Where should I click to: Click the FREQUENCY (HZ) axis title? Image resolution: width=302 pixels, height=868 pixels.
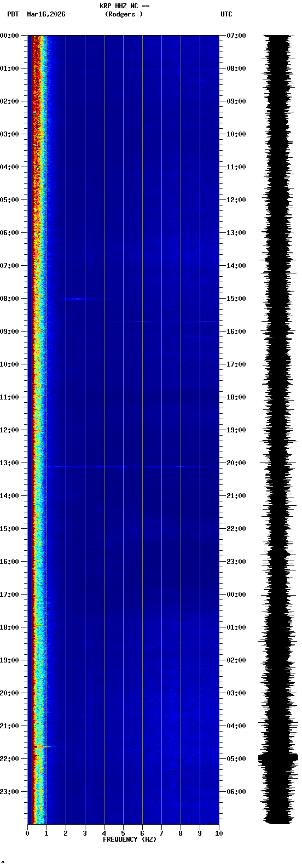tap(130, 840)
